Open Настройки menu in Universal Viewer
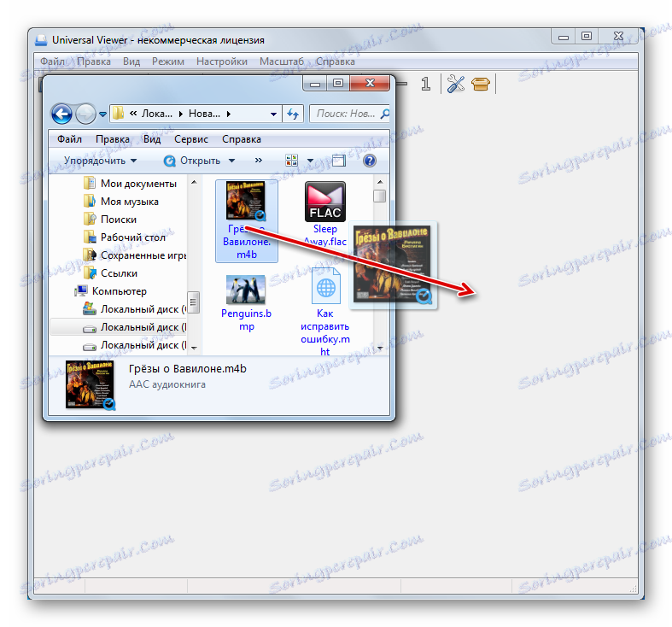Screen dimensions: 672x627 click(x=222, y=62)
